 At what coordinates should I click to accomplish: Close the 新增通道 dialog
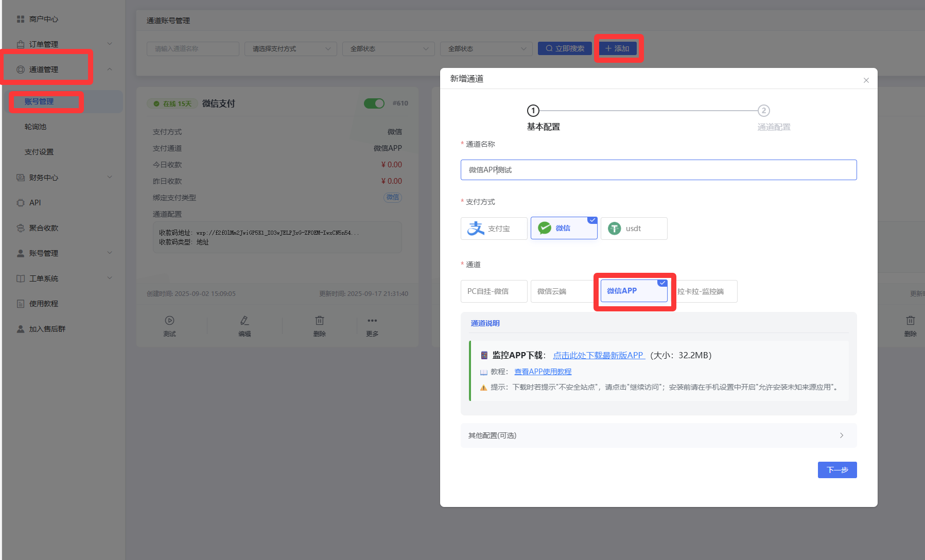866,80
